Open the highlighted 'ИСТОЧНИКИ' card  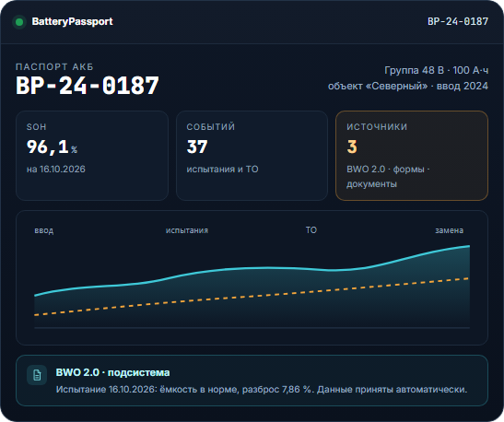click(412, 156)
